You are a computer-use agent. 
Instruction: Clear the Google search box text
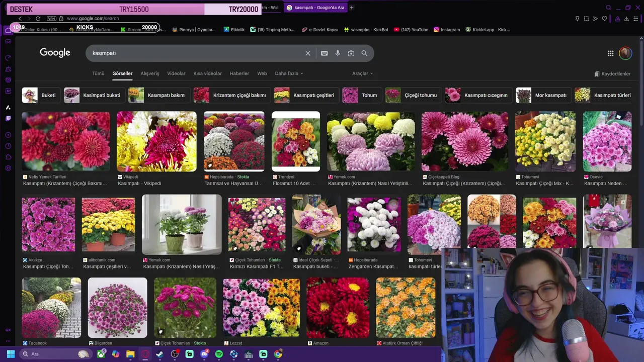coord(308,53)
